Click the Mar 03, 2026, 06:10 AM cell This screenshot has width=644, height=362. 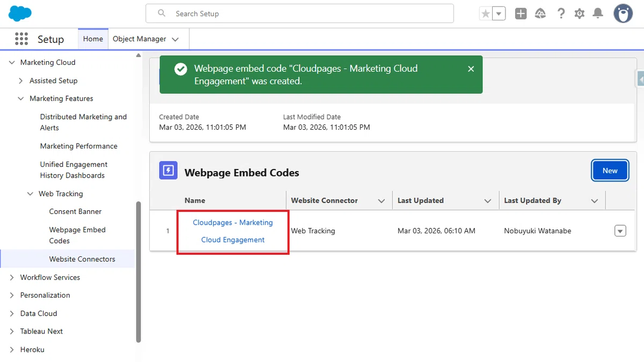tap(436, 231)
